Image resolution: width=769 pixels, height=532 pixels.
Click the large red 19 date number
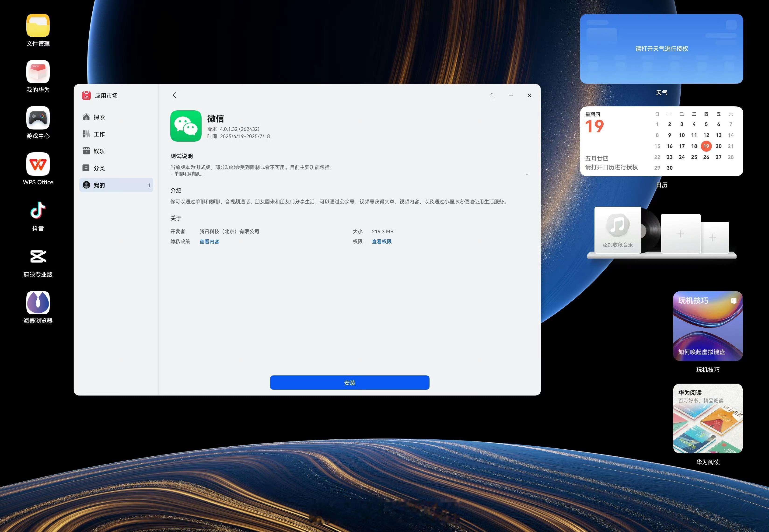594,126
